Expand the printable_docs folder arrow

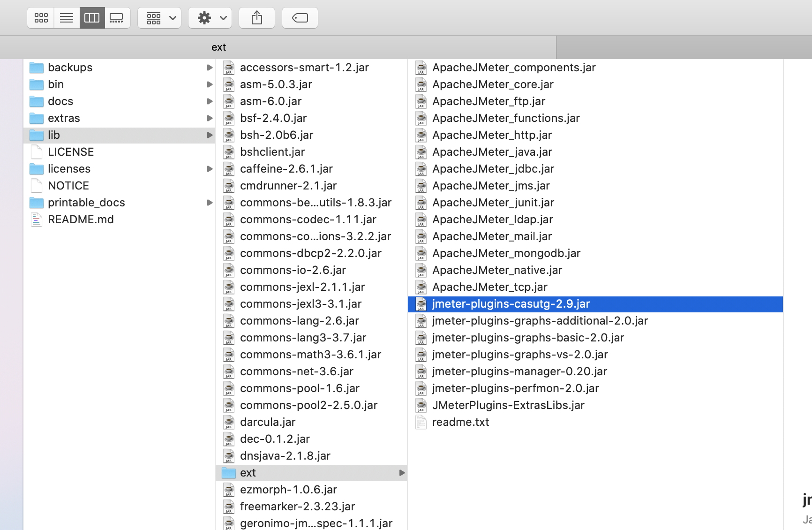click(210, 203)
